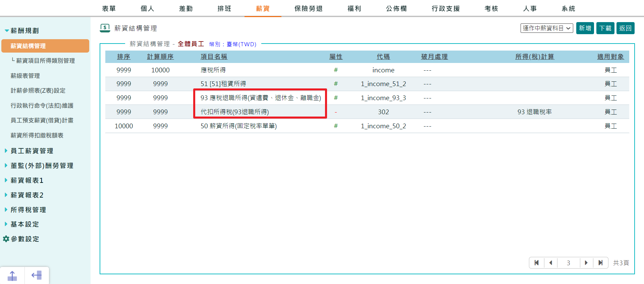Open the 運作中薪資科目 dropdown
644x284 pixels.
547,28
